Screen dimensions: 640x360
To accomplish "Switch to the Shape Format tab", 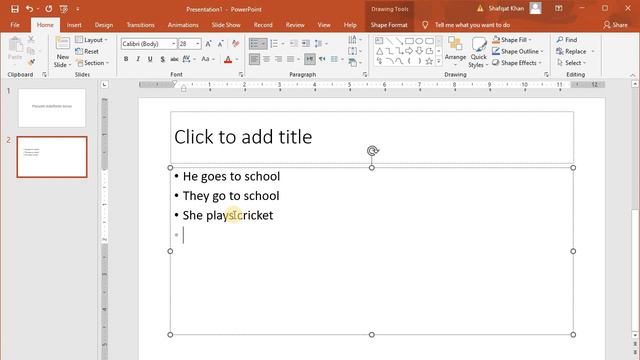I will [389, 25].
